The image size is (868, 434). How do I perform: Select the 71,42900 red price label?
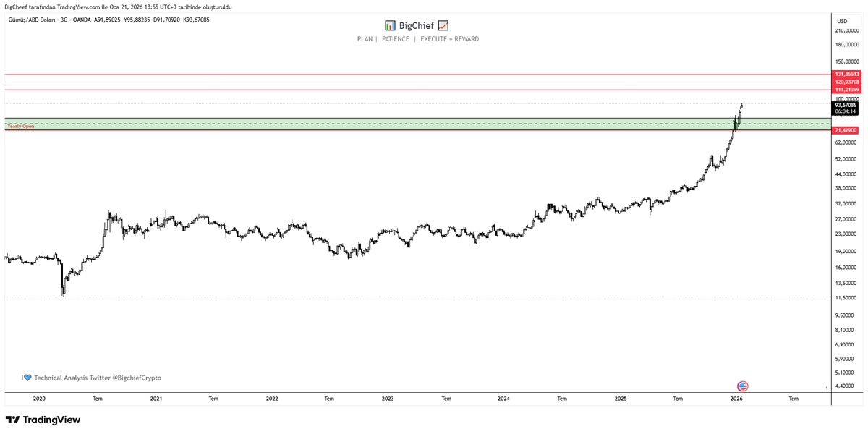coord(846,130)
